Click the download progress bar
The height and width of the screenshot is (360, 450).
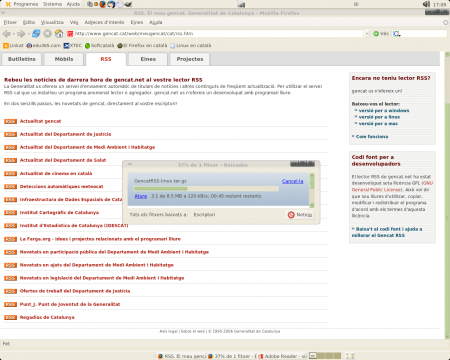click(206, 189)
